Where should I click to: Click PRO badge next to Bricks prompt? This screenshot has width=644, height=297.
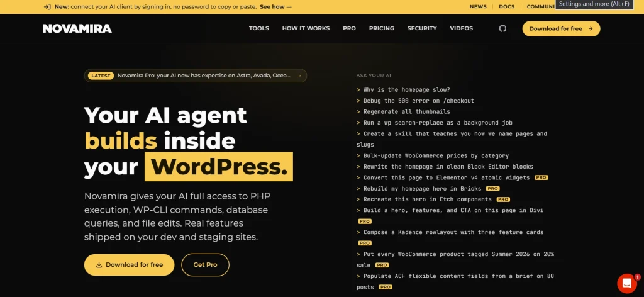[493, 189]
